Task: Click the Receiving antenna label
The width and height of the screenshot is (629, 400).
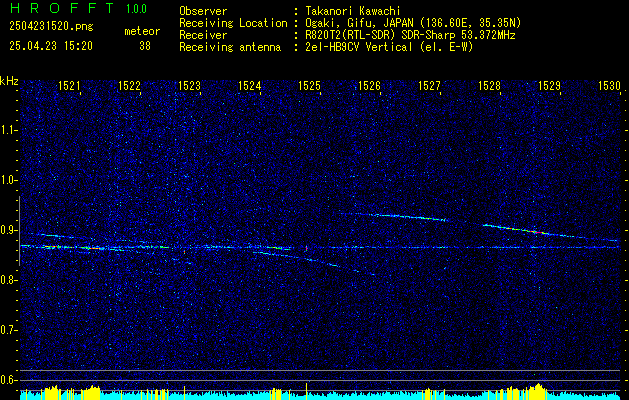Action: tap(230, 47)
